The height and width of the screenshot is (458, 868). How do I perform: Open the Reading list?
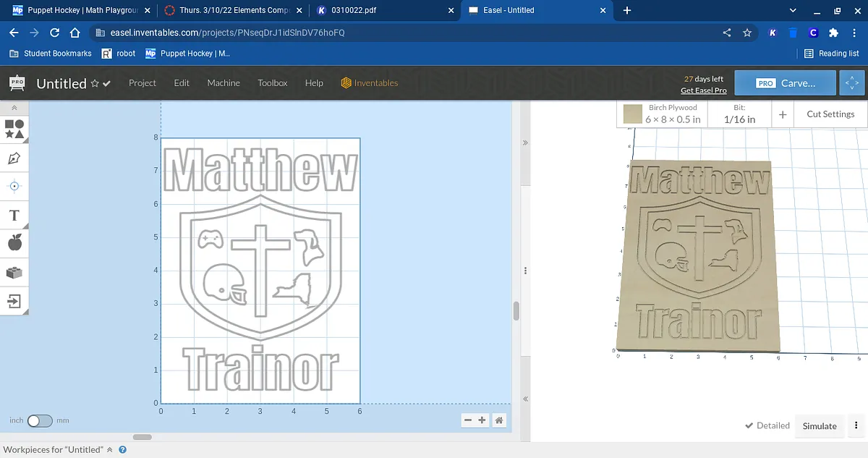832,54
